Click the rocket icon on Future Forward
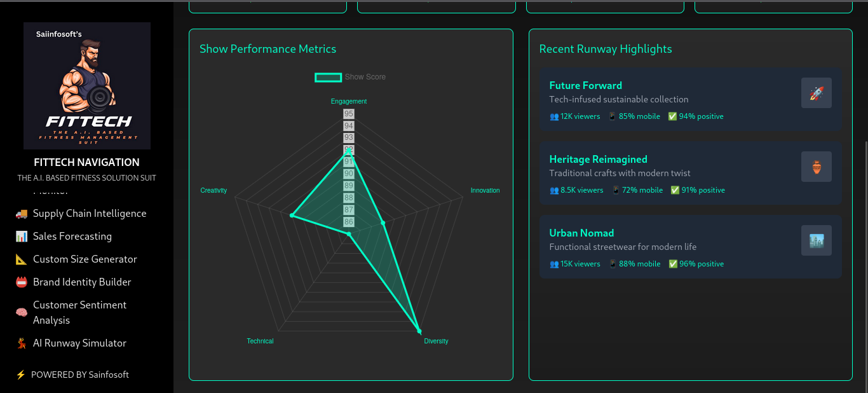868x393 pixels. pos(816,93)
